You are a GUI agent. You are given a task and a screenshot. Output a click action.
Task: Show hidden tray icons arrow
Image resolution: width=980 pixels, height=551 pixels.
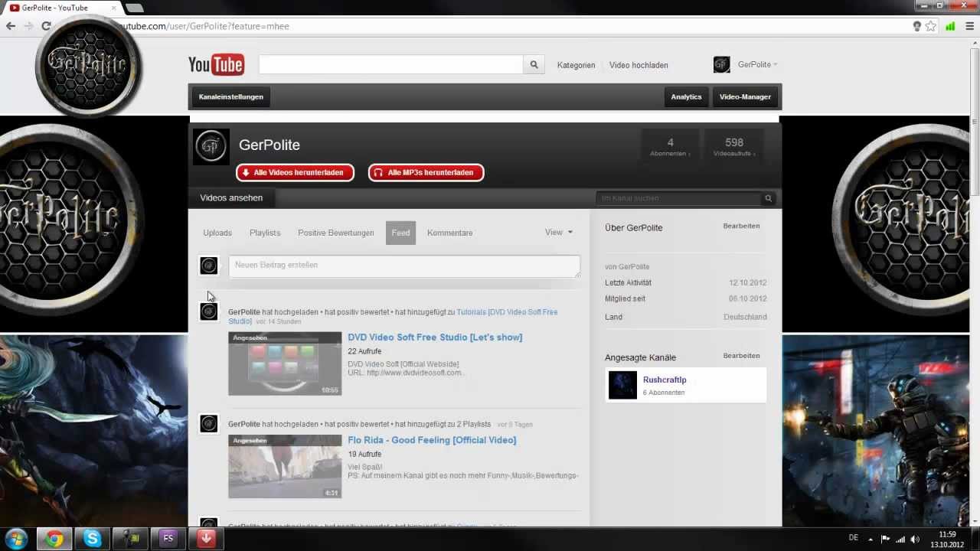point(872,540)
